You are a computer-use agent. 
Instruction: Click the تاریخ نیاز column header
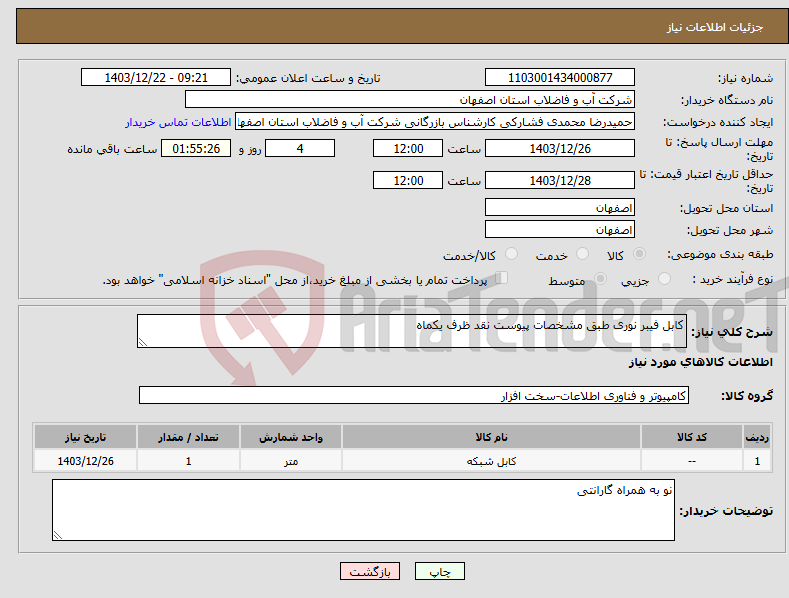(x=86, y=437)
